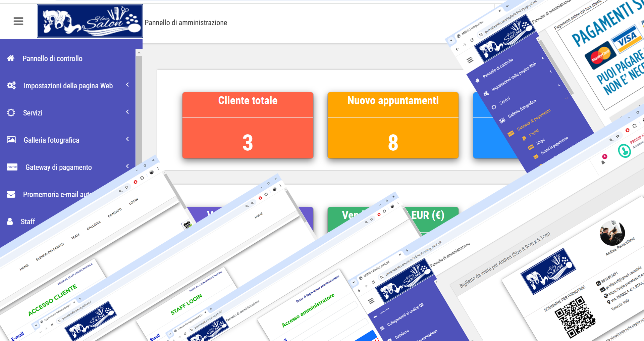Click the Hair Salon logo in main header
The image size is (644, 341).
(x=90, y=21)
